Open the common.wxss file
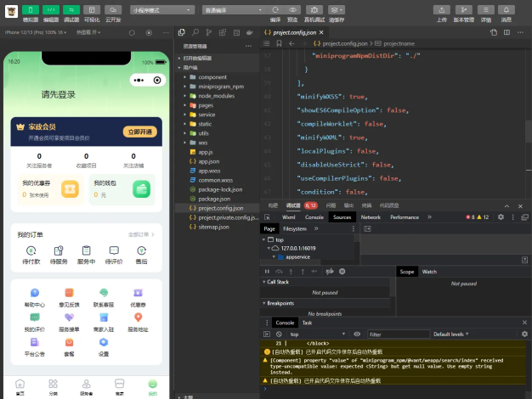 click(216, 180)
